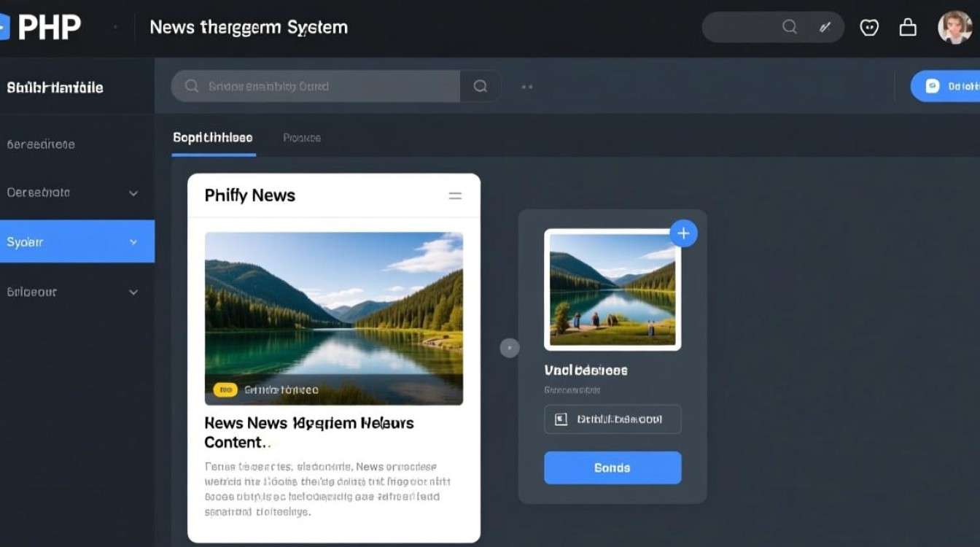
Task: Click the blue plus badge on thumbnail
Action: coord(683,233)
